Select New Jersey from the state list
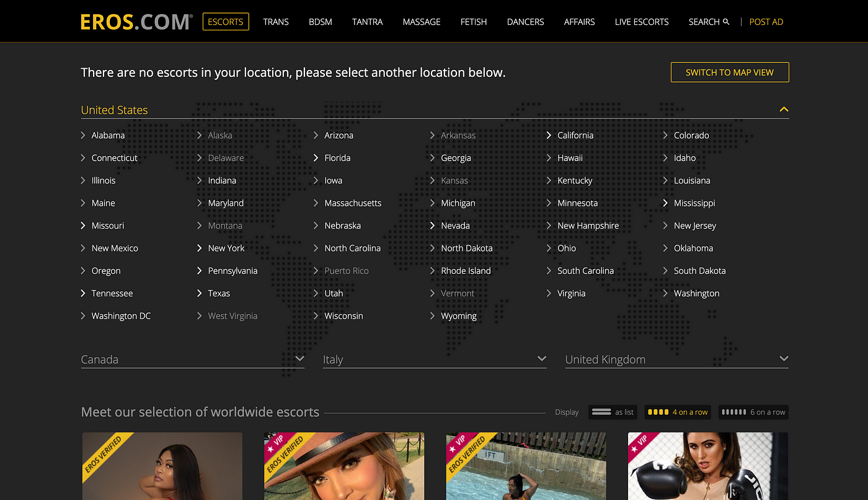 tap(695, 226)
